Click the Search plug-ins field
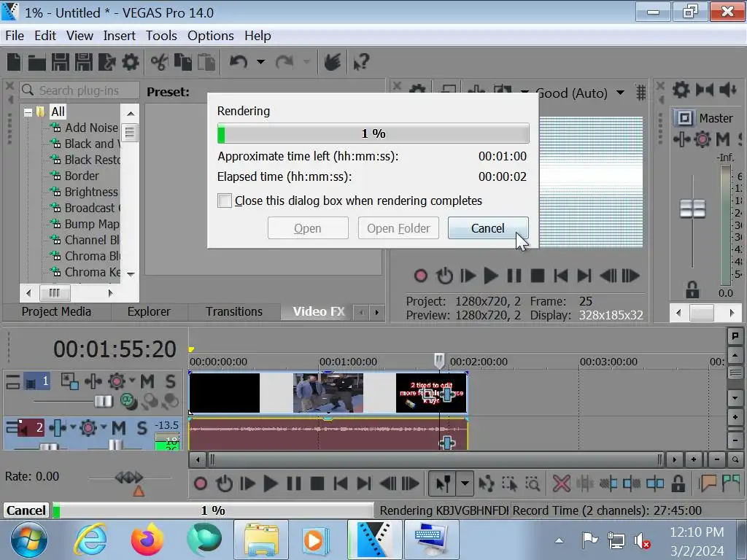The image size is (747, 560). click(80, 90)
